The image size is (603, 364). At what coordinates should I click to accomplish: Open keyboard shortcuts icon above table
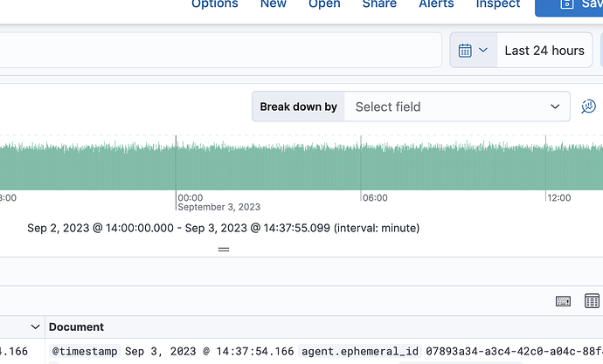pyautogui.click(x=563, y=301)
